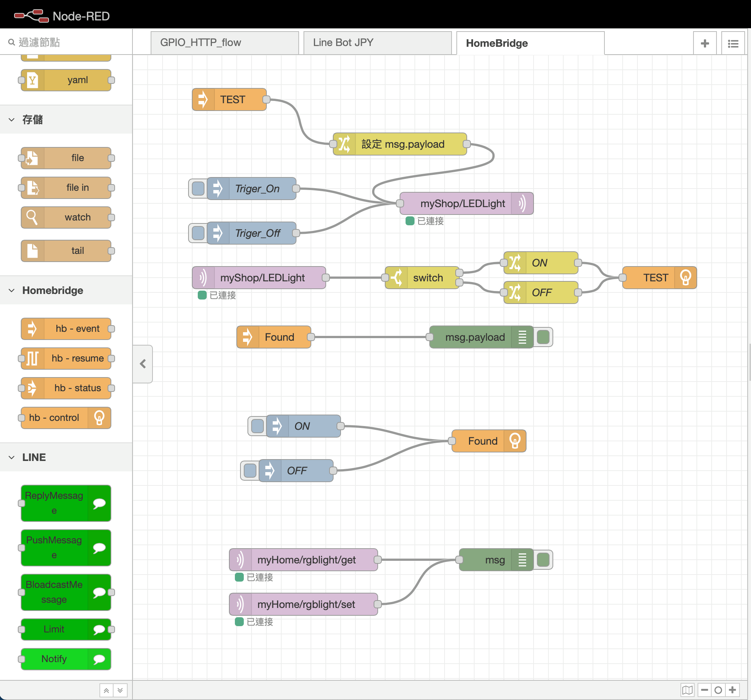This screenshot has height=700, width=751.
Task: Toggle the msg debug node output button
Action: (x=543, y=559)
